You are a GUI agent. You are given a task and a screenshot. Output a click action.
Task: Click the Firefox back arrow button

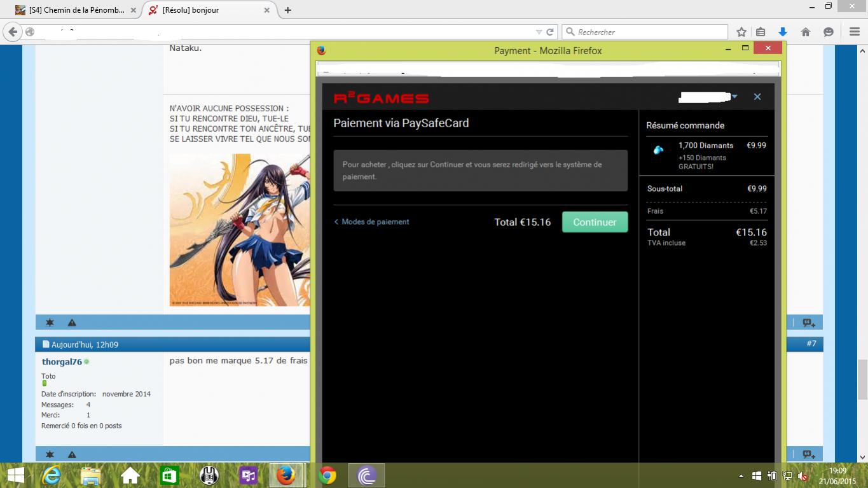tap(13, 32)
